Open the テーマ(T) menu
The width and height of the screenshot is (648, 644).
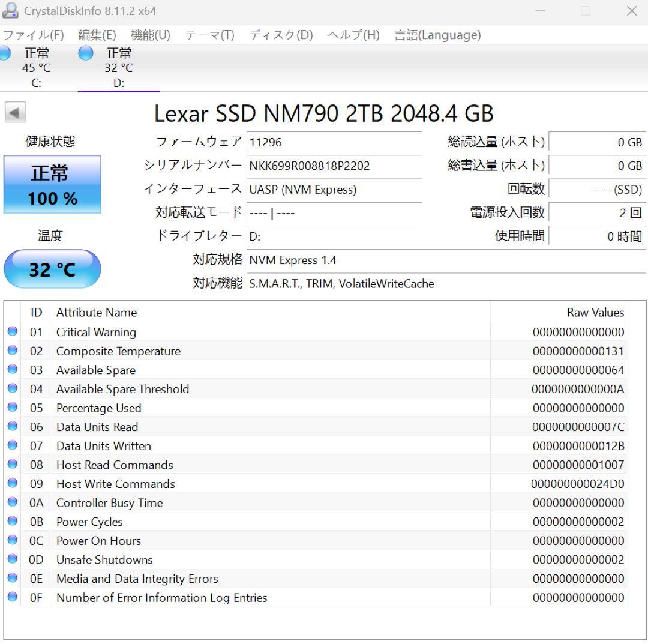click(211, 35)
